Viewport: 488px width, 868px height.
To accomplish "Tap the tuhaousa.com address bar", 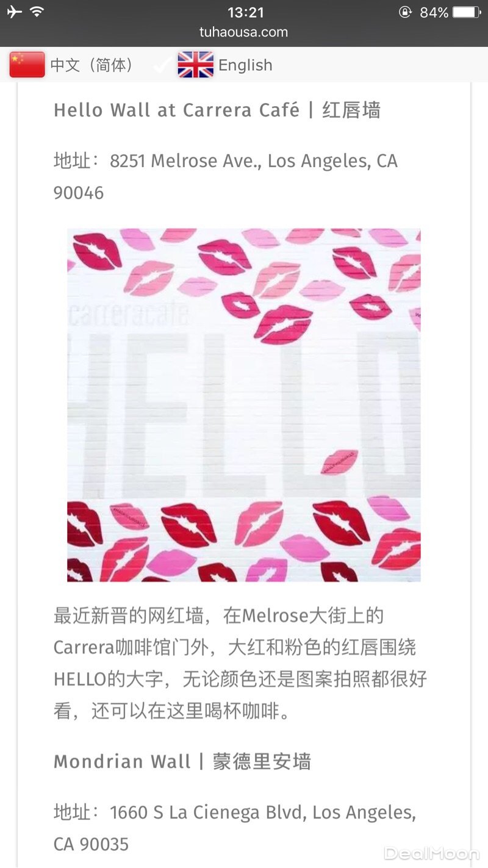I will pos(243,32).
